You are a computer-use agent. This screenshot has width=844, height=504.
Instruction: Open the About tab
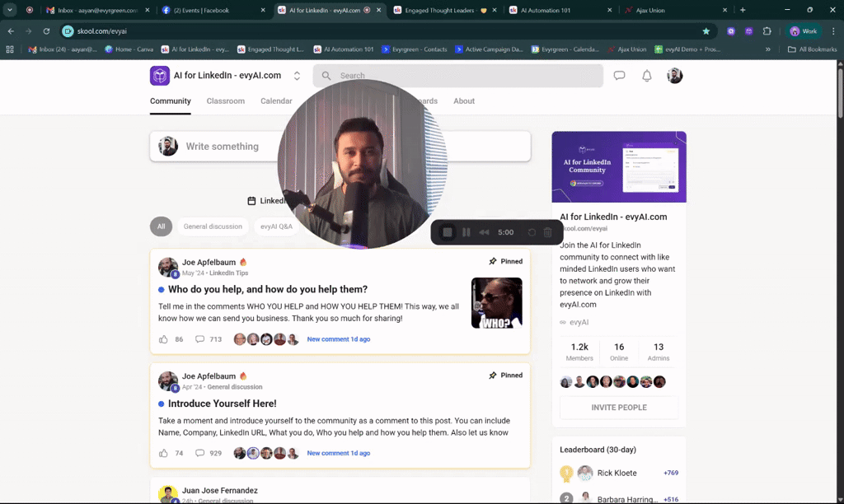[463, 100]
